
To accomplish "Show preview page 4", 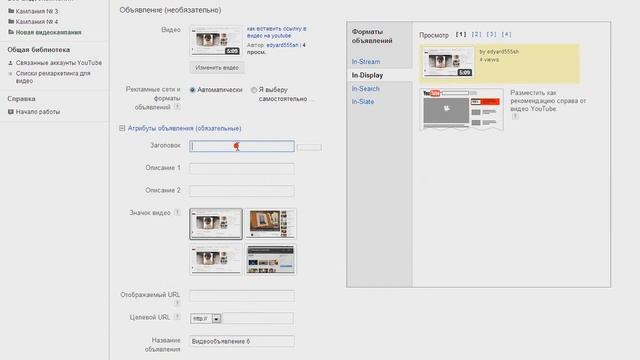I will 506,35.
